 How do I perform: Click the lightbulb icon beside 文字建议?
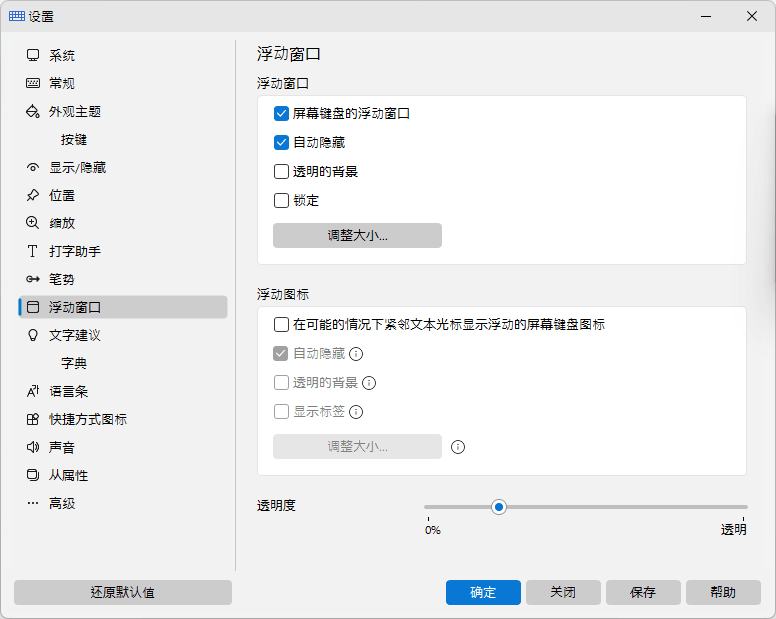click(33, 335)
